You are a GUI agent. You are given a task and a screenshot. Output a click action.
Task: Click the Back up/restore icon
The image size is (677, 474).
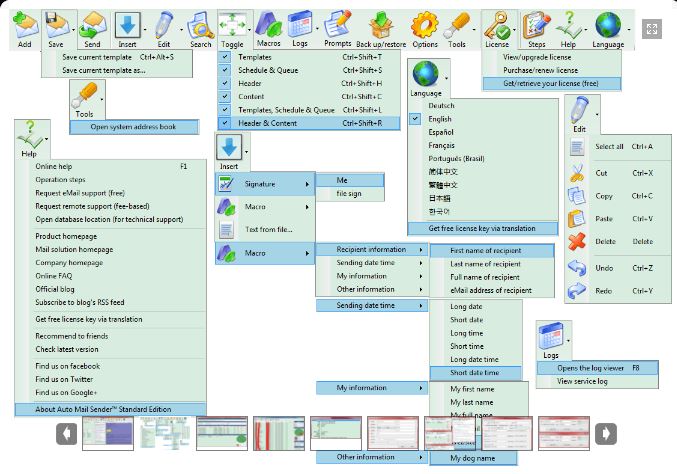pos(381,24)
